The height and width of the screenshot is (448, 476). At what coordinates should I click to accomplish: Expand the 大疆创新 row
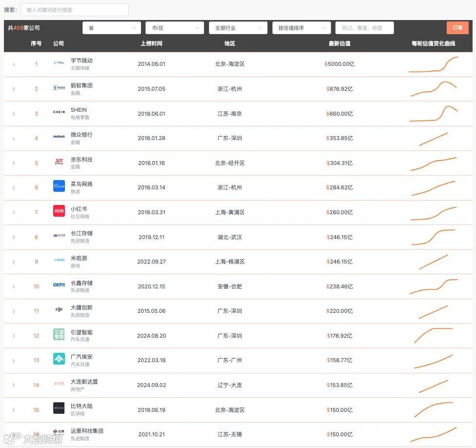coord(14,311)
